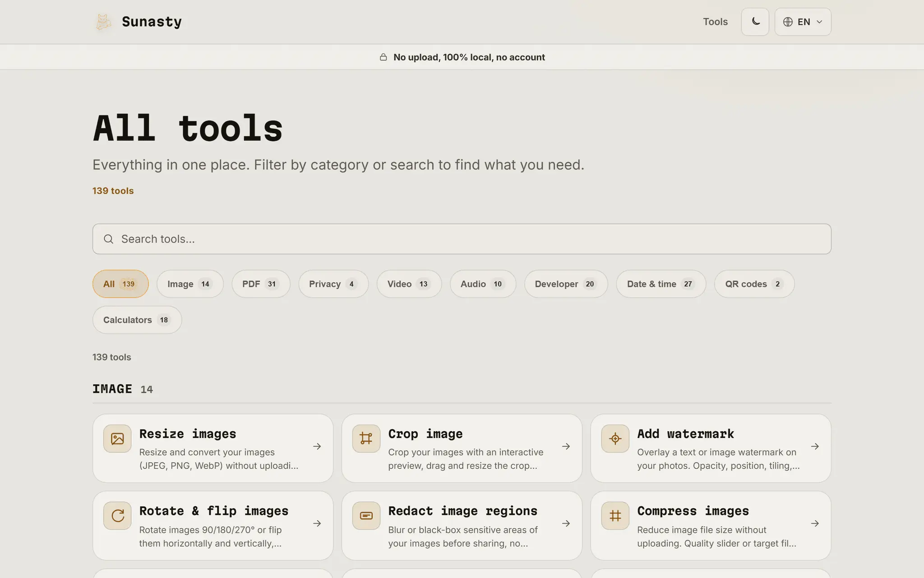
Task: Click the Resize images tool icon
Action: click(x=117, y=438)
